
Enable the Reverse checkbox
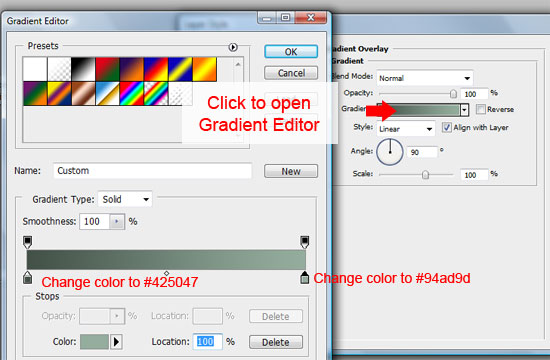coord(481,109)
